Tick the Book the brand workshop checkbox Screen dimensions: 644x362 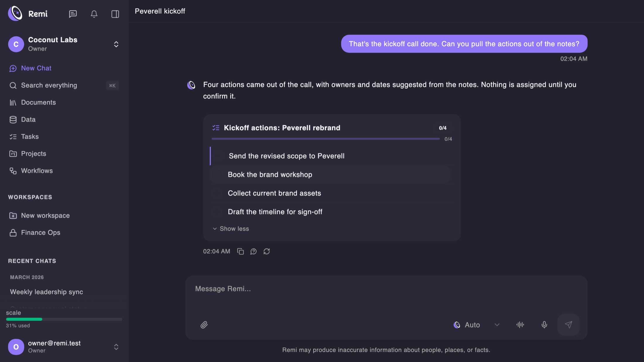coord(217,175)
